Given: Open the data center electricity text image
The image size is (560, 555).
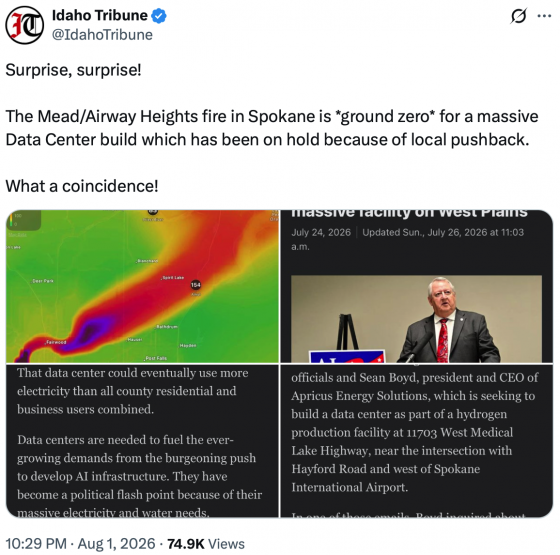Looking at the screenshot, I should (x=142, y=441).
